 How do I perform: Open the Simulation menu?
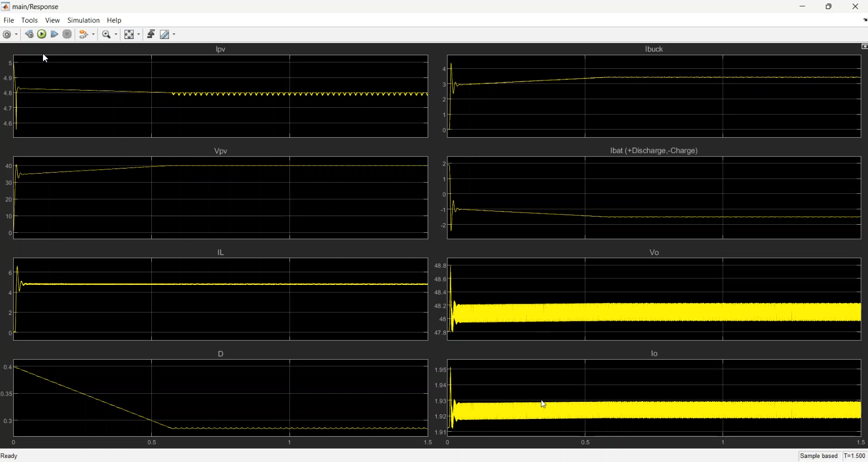click(x=84, y=20)
